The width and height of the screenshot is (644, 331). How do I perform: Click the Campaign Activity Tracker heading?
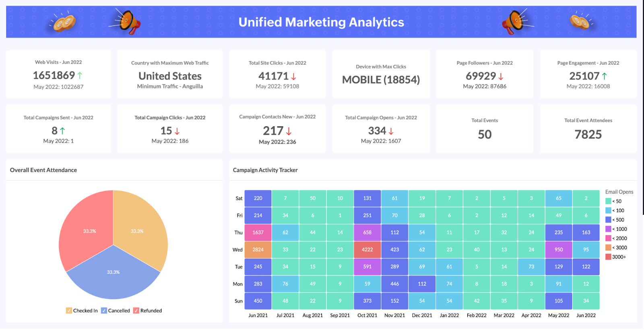point(265,170)
